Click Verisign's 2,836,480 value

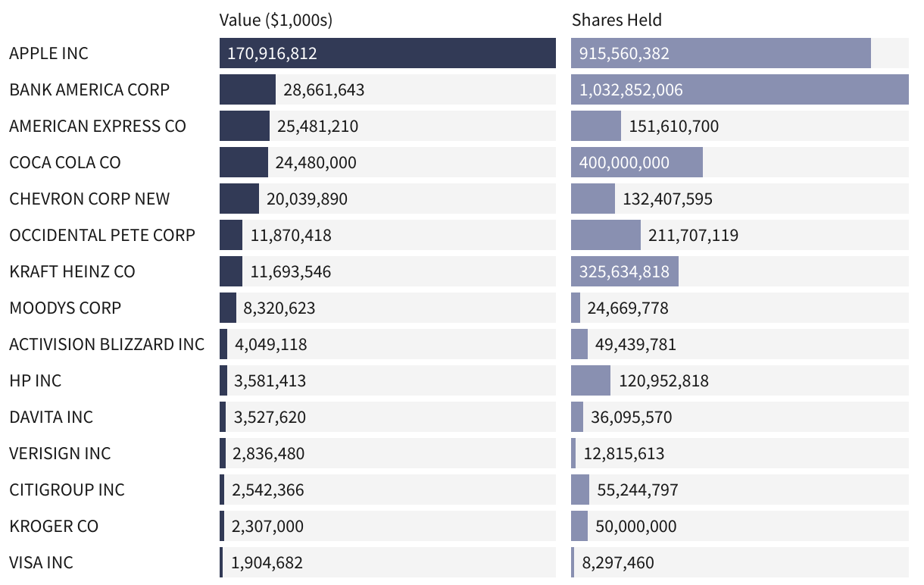pos(268,453)
